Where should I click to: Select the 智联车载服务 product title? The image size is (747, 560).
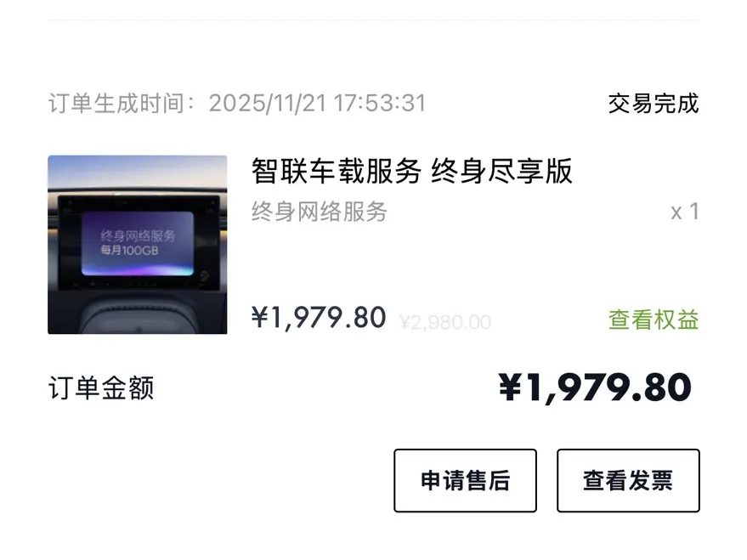tap(337, 171)
